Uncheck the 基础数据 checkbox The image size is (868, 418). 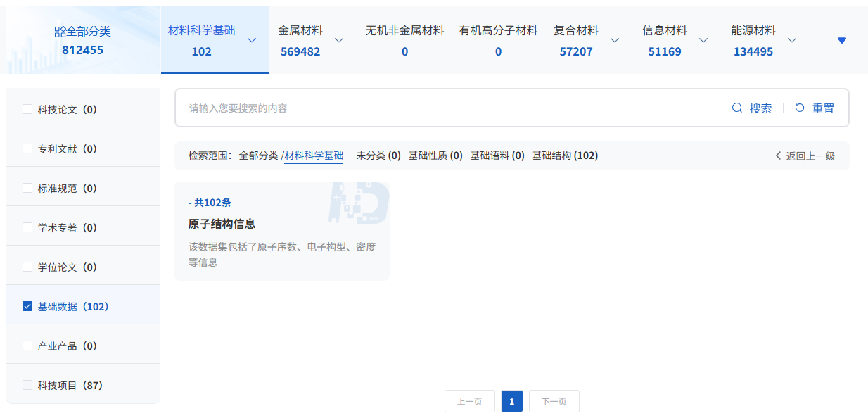27,306
